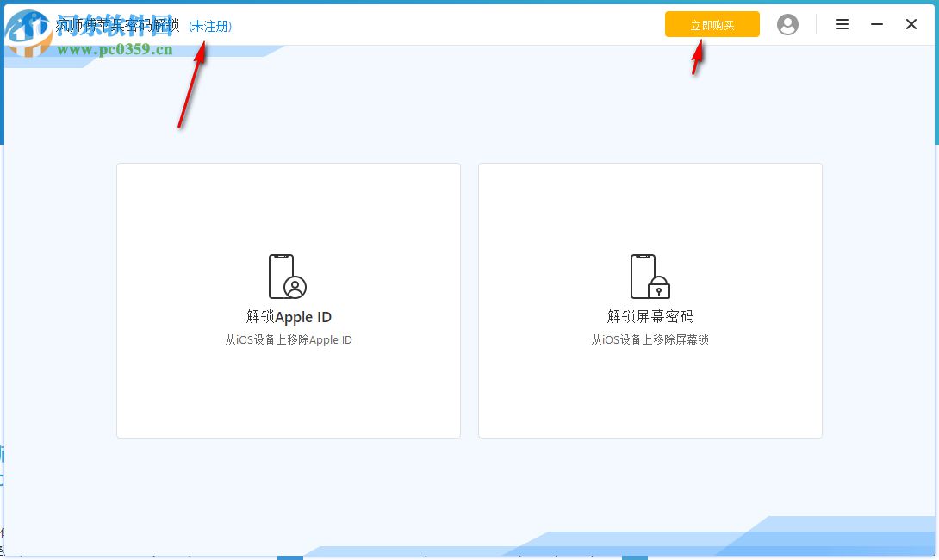This screenshot has width=939, height=560.
Task: Expand the hamburger settings menu
Action: 842,24
